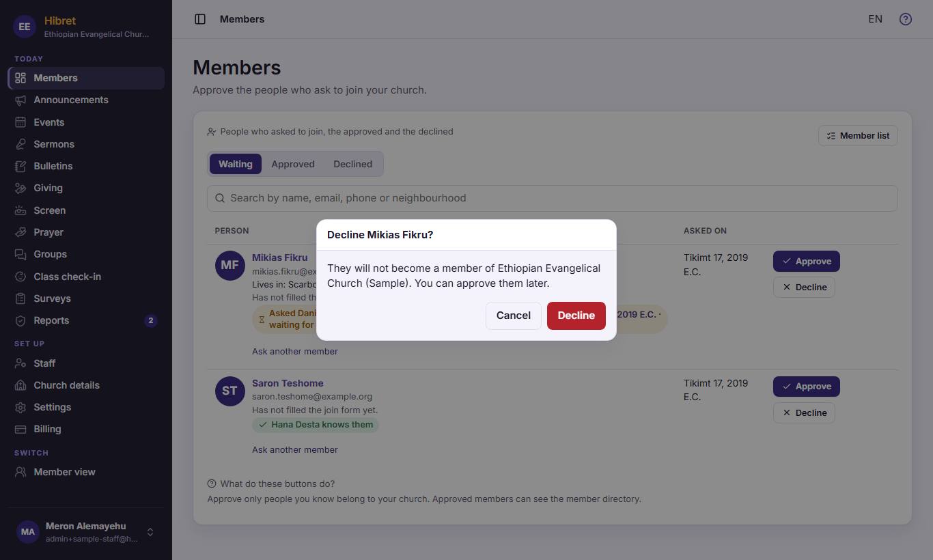This screenshot has height=560, width=933.
Task: Click the Events calendar icon
Action: click(20, 122)
